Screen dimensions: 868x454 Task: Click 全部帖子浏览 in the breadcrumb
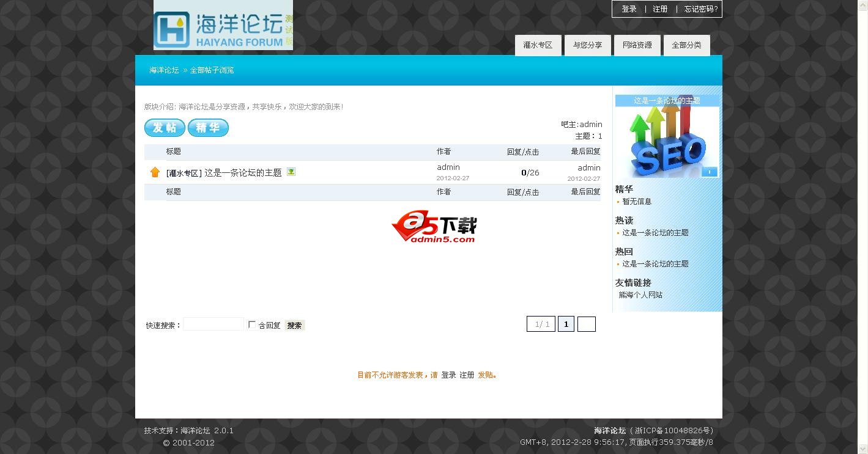[x=212, y=70]
